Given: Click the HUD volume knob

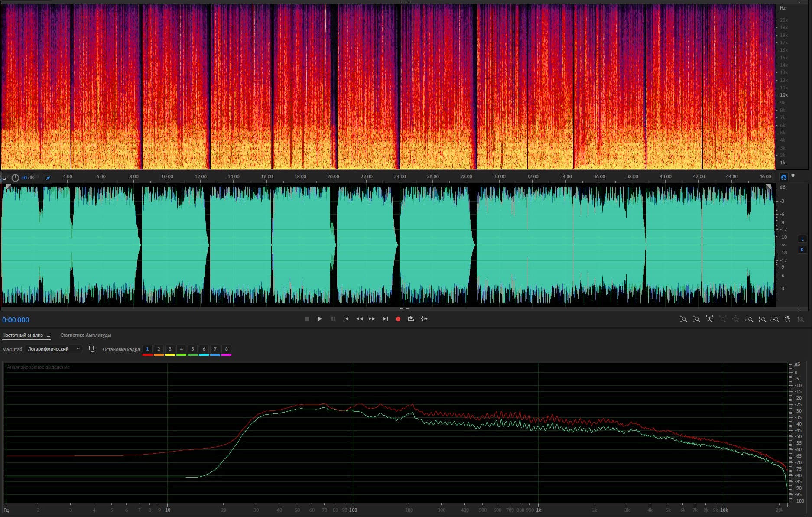Looking at the screenshot, I should (15, 178).
